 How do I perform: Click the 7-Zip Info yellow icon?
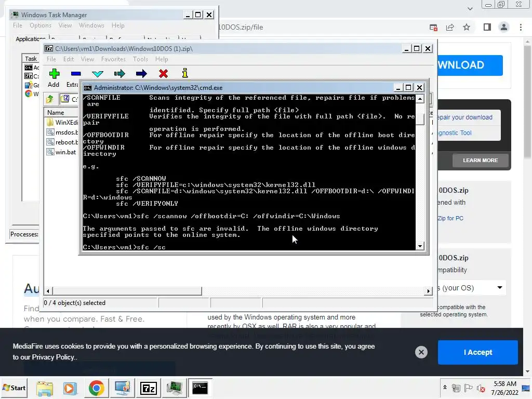(185, 73)
